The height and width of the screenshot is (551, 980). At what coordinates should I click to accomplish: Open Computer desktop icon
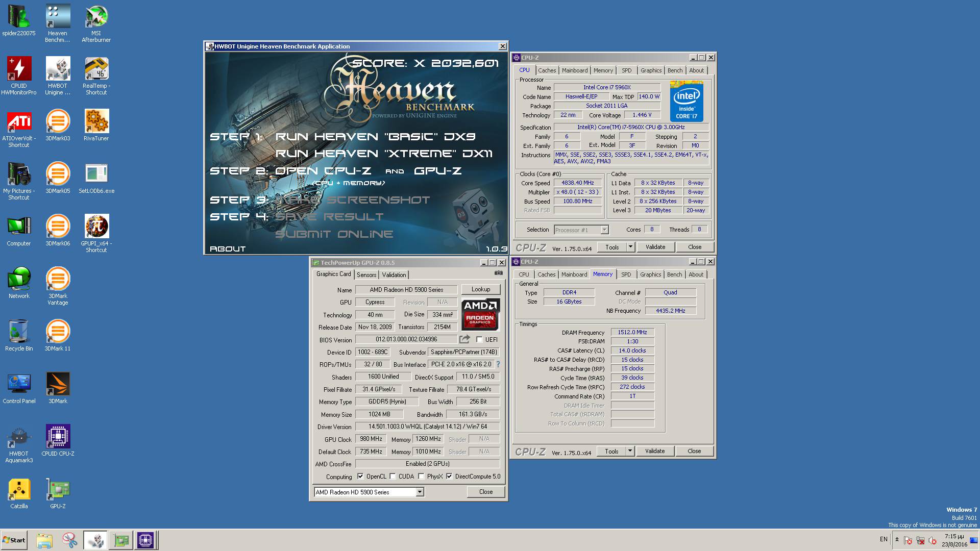coord(19,231)
